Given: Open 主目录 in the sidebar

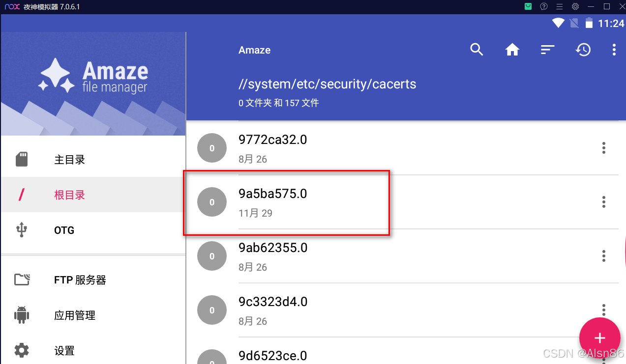Looking at the screenshot, I should [93, 160].
